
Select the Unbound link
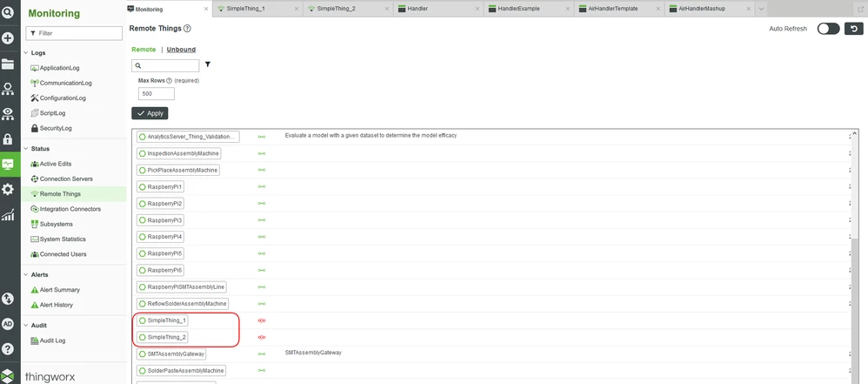coord(181,50)
